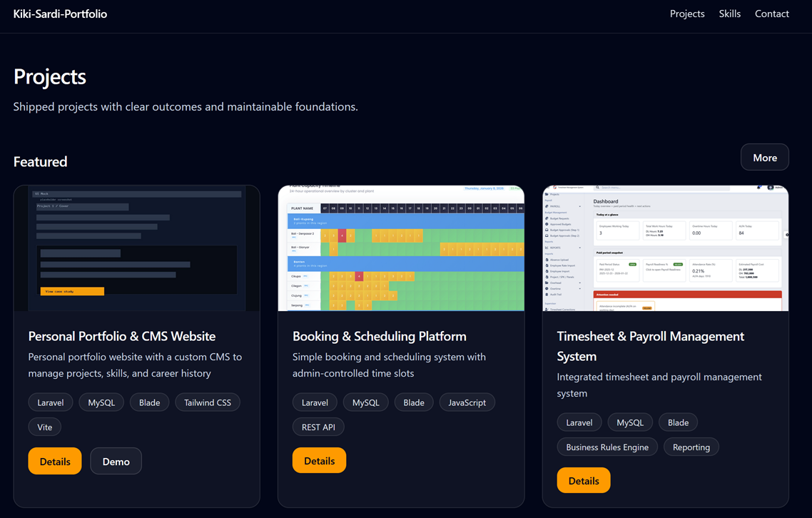Click the Timesheet dashboard preview image
This screenshot has width=812, height=518.
[x=665, y=247]
